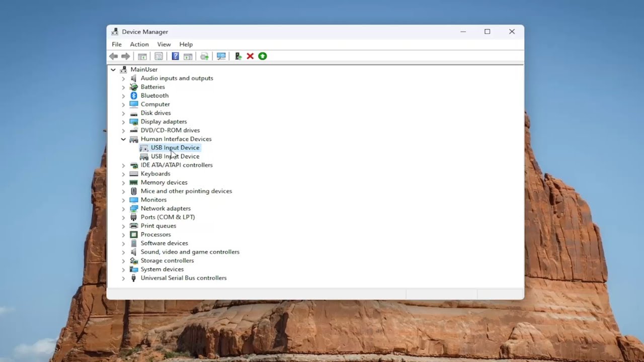The height and width of the screenshot is (362, 644).
Task: Open the Action menu
Action: pos(139,44)
